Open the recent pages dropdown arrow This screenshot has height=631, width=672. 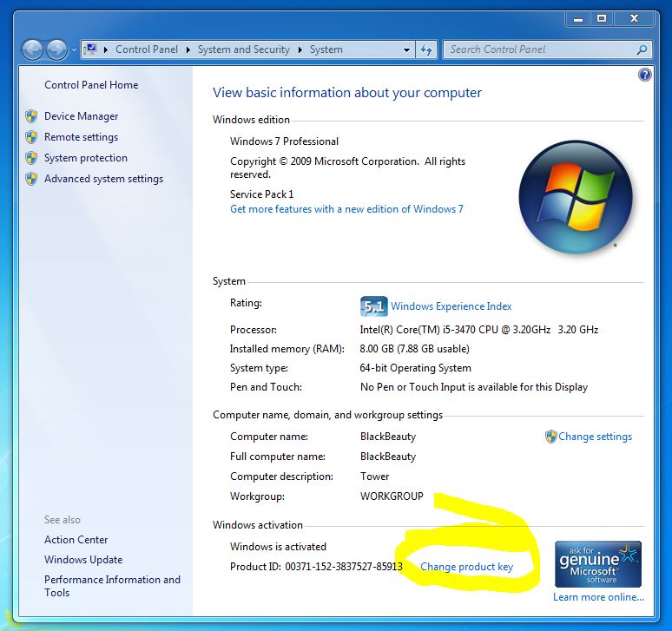pyautogui.click(x=73, y=50)
